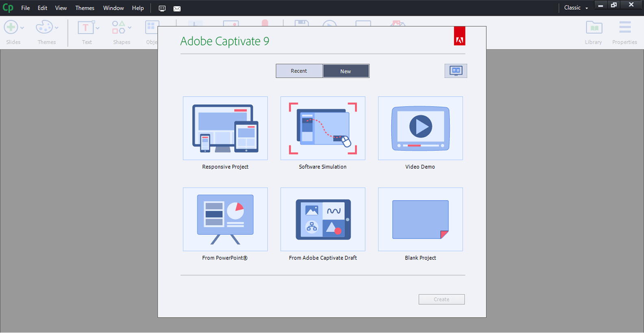
Task: Open the File menu
Action: pyautogui.click(x=26, y=8)
